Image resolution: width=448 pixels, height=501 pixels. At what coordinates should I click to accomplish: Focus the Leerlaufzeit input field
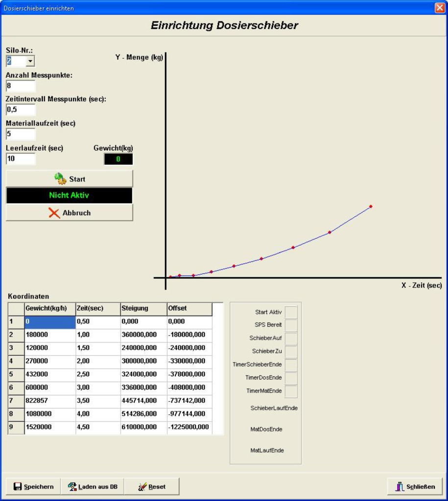coord(21,159)
